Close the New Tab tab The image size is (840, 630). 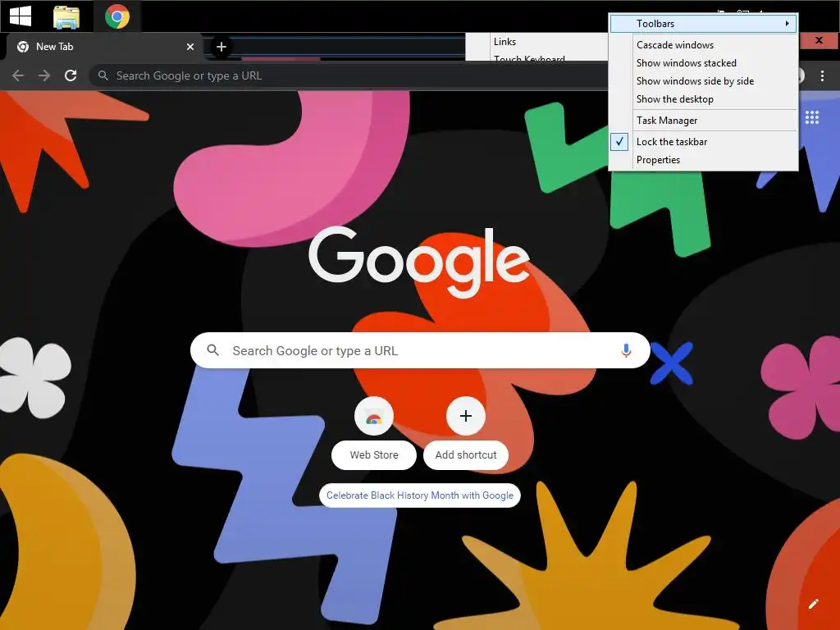(190, 47)
